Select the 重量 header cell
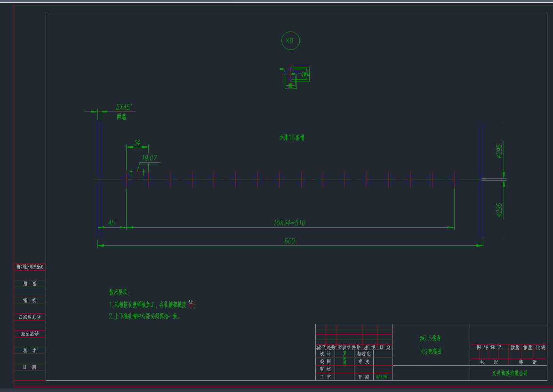The width and height of the screenshot is (553, 392). tap(528, 347)
